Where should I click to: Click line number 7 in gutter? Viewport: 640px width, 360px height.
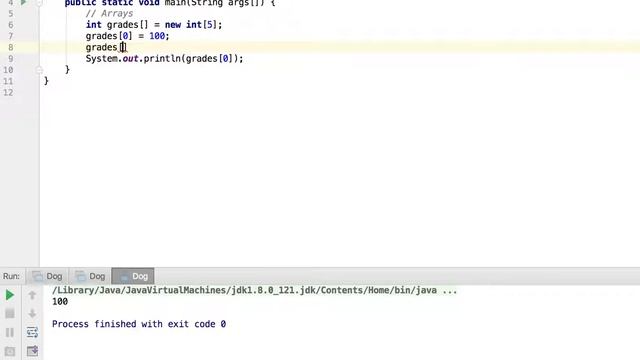11,36
